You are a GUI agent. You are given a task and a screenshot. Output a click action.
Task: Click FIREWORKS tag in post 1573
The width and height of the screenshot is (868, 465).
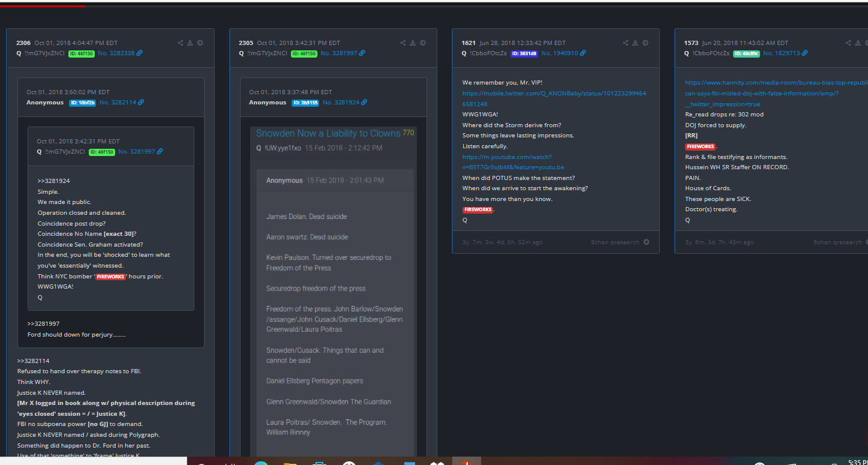click(x=700, y=146)
